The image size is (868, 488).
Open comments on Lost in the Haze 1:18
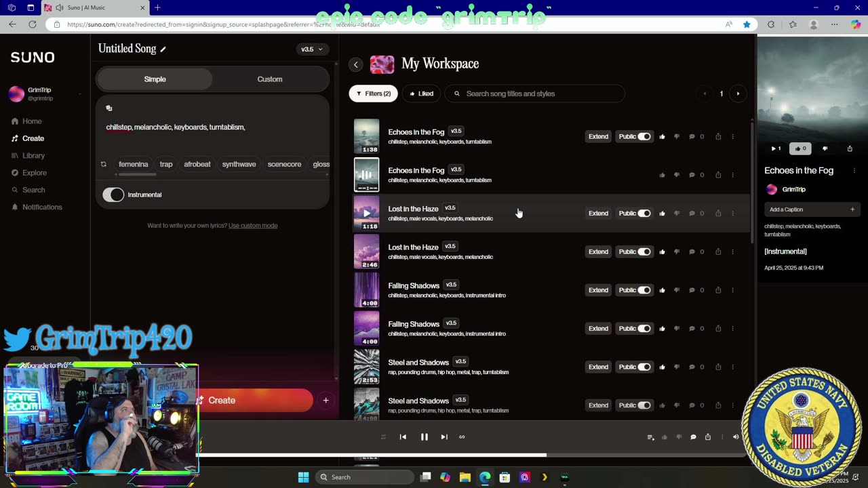pyautogui.click(x=692, y=213)
